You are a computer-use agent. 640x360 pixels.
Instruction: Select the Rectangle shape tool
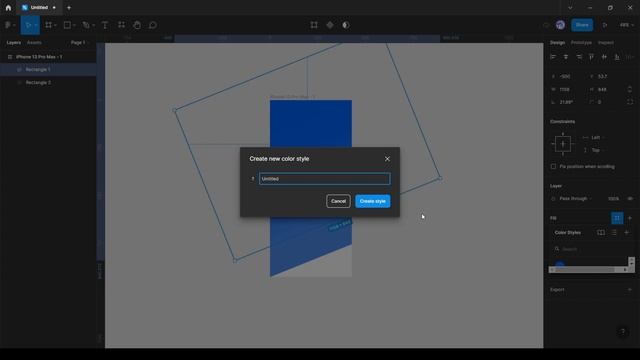coord(67,25)
